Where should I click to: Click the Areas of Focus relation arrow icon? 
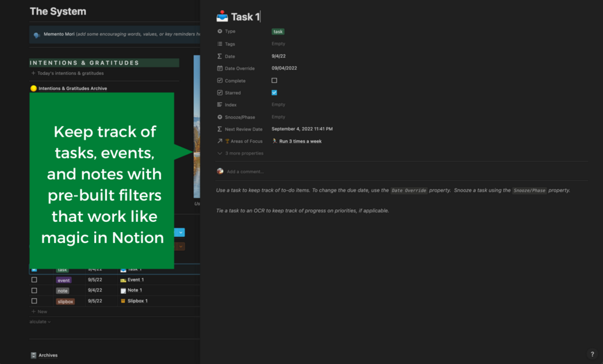(x=220, y=141)
